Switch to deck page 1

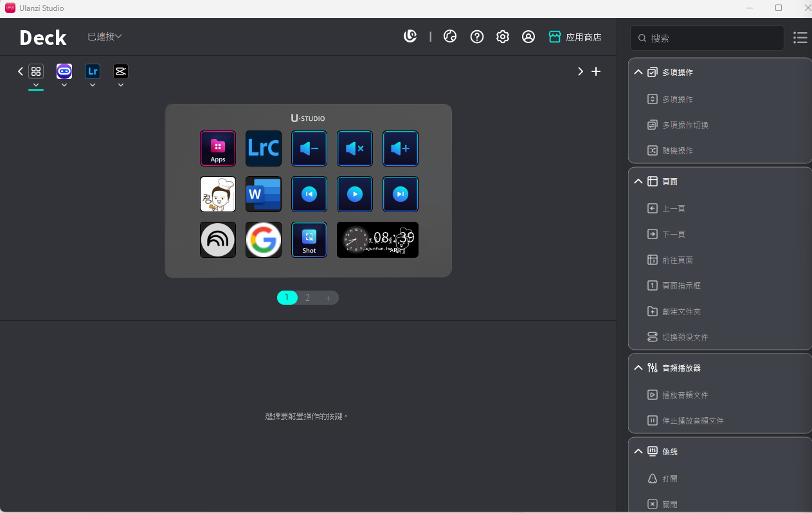(287, 298)
